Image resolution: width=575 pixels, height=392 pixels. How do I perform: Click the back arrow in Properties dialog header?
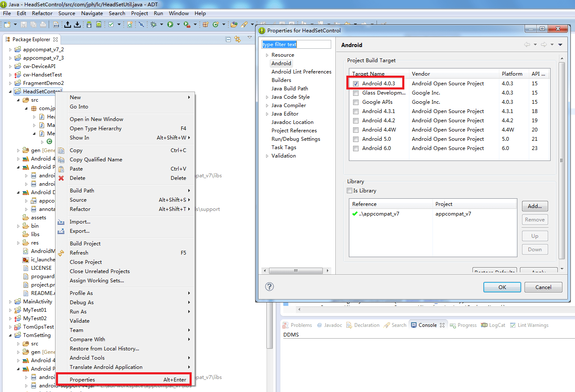point(527,45)
